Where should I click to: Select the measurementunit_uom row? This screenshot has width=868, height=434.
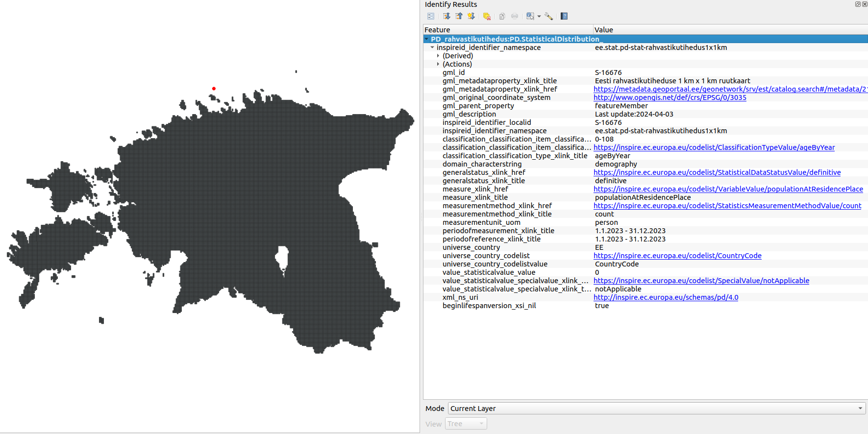(645, 222)
